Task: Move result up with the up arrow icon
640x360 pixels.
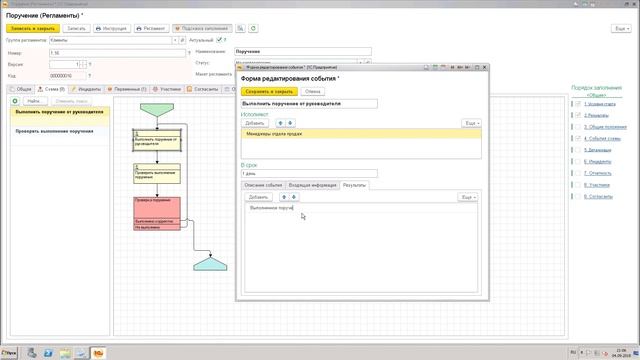Action: pyautogui.click(x=284, y=197)
